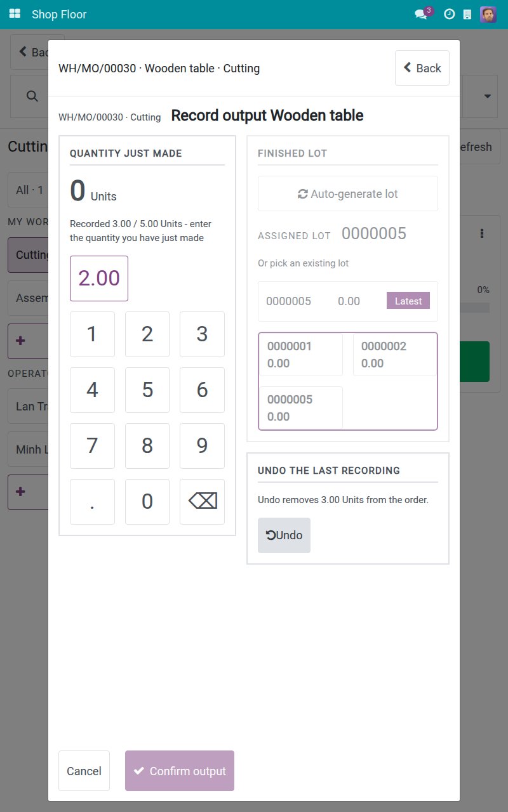Viewport: 508px width, 812px height.
Task: Cancel the record output dialog
Action: pos(84,771)
